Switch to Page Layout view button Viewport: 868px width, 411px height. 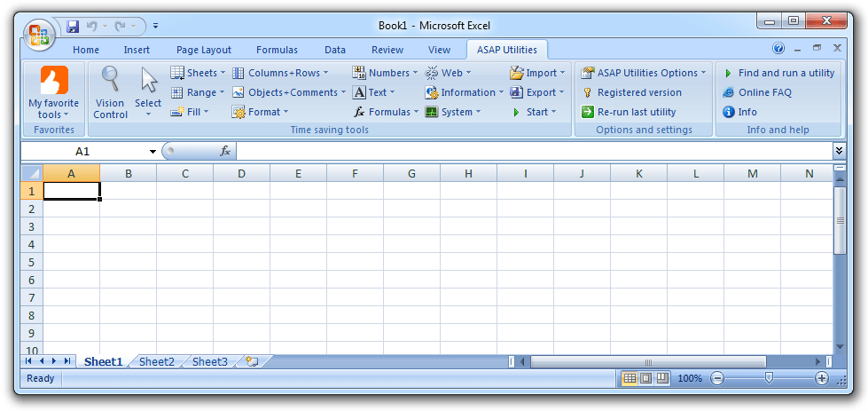click(x=646, y=378)
